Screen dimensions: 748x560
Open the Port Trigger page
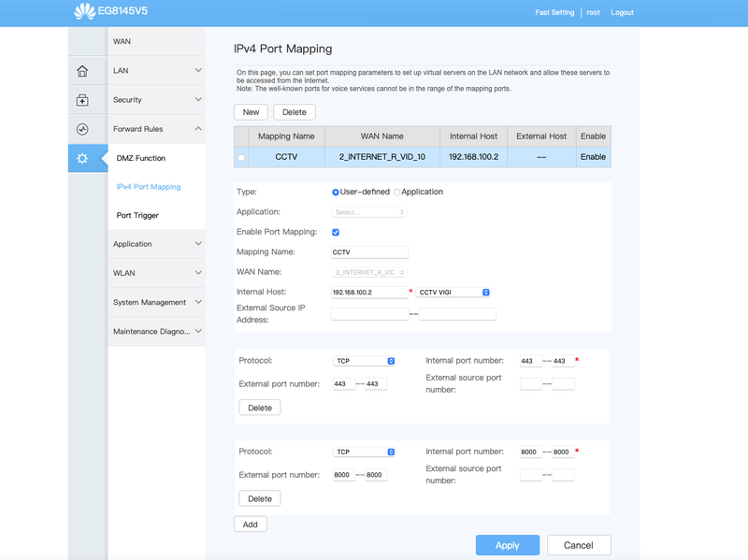pos(137,215)
